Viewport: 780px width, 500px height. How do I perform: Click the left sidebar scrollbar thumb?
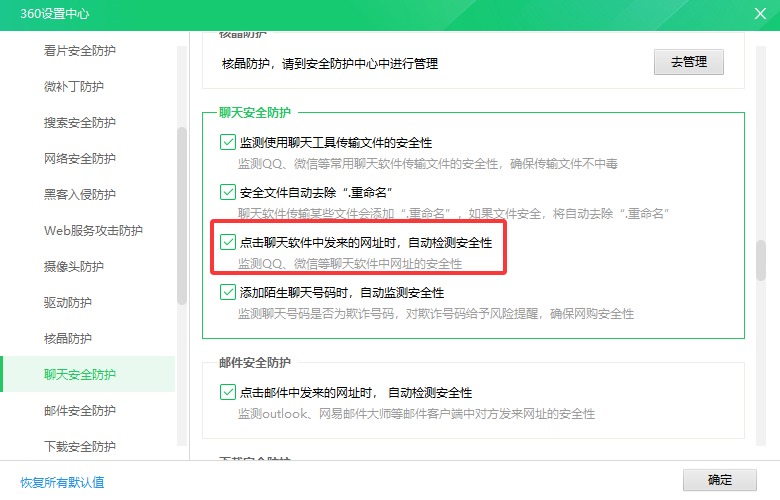pos(181,215)
